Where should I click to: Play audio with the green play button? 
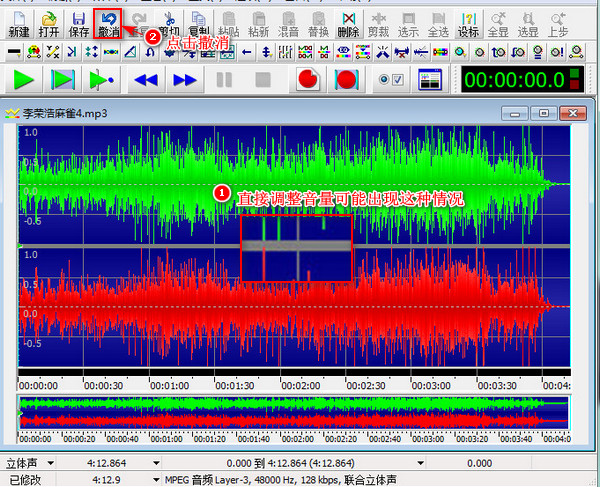pyautogui.click(x=23, y=80)
